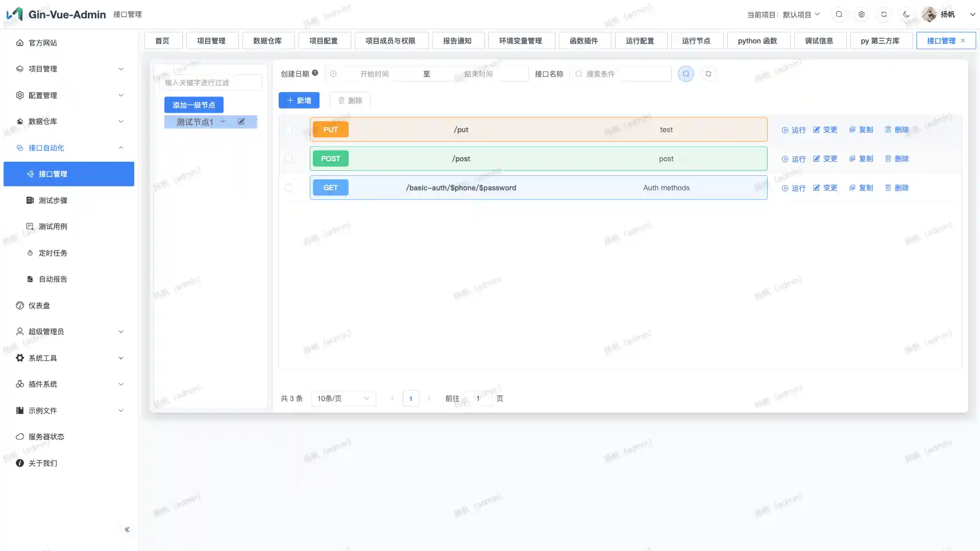Check the PUT /put row checkbox
The width and height of the screenshot is (980, 551).
coord(289,130)
